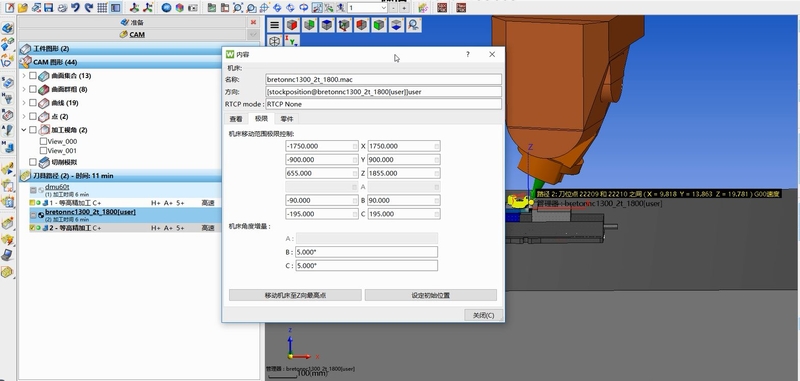Viewport: 800px width, 381px height.
Task: Collapse the 加工视角 (2) tree node
Action: pyautogui.click(x=23, y=130)
